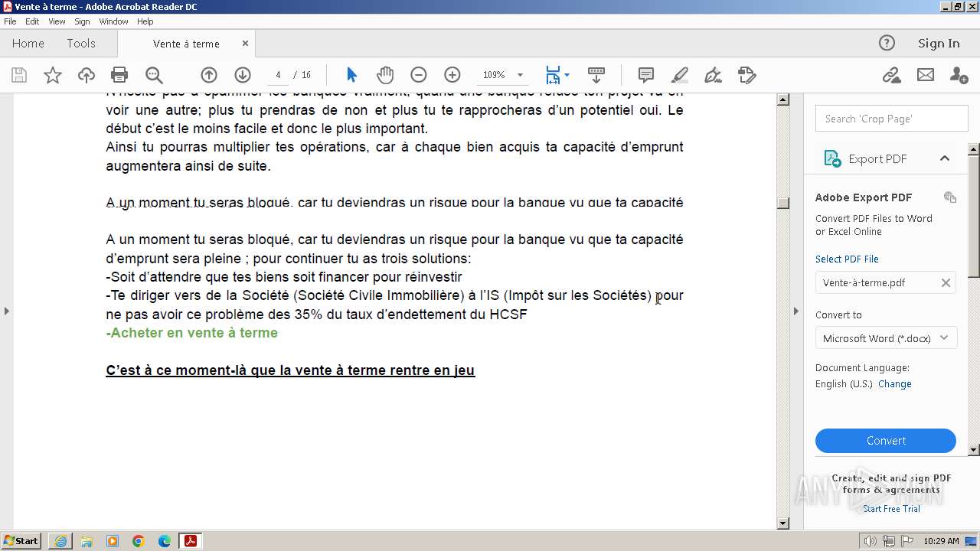
Task: Save the file with the floppy disk icon
Action: (x=19, y=75)
